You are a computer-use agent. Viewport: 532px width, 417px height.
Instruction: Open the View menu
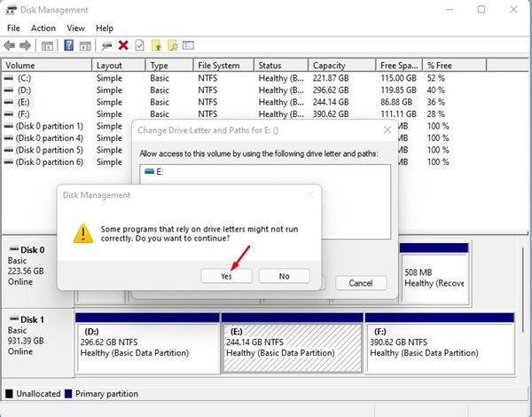[75, 28]
